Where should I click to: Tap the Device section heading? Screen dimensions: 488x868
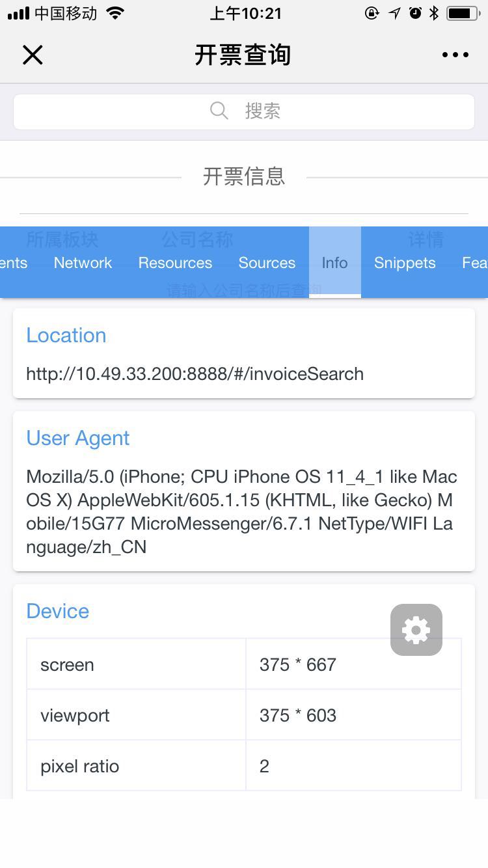[x=58, y=611]
